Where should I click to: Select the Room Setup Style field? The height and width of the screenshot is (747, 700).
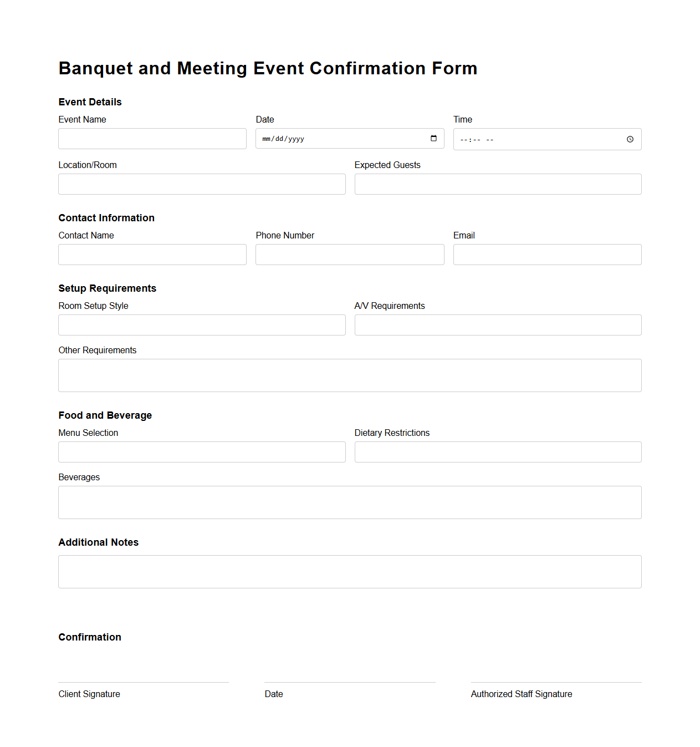click(202, 324)
